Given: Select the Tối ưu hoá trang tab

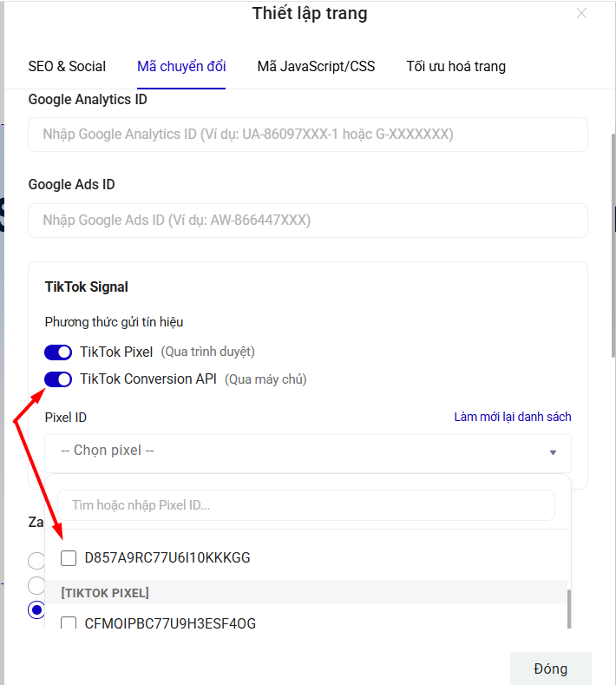Looking at the screenshot, I should pos(455,66).
